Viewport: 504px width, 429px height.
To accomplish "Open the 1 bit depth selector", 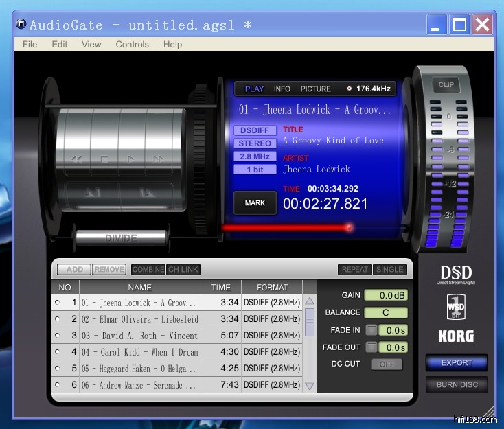I will (255, 170).
